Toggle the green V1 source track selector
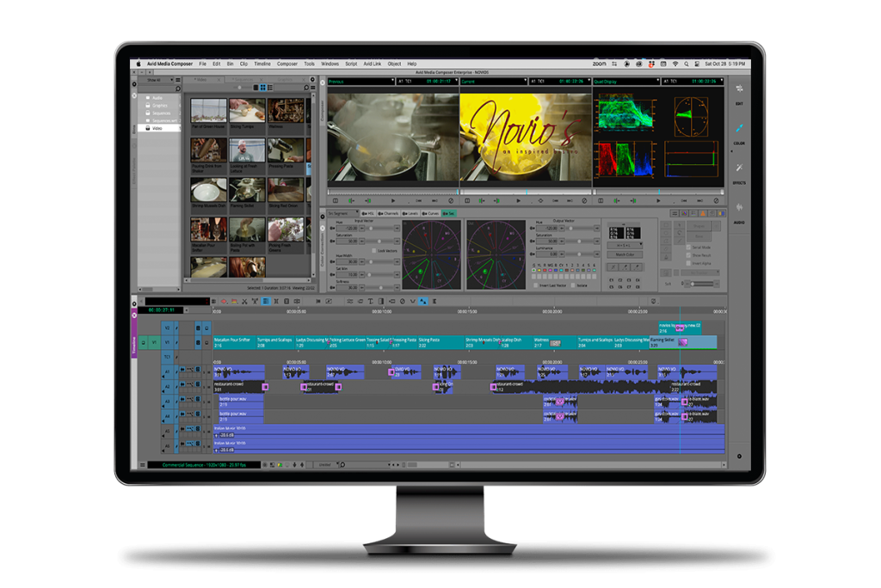This screenshot has height=588, width=881. 154,342
